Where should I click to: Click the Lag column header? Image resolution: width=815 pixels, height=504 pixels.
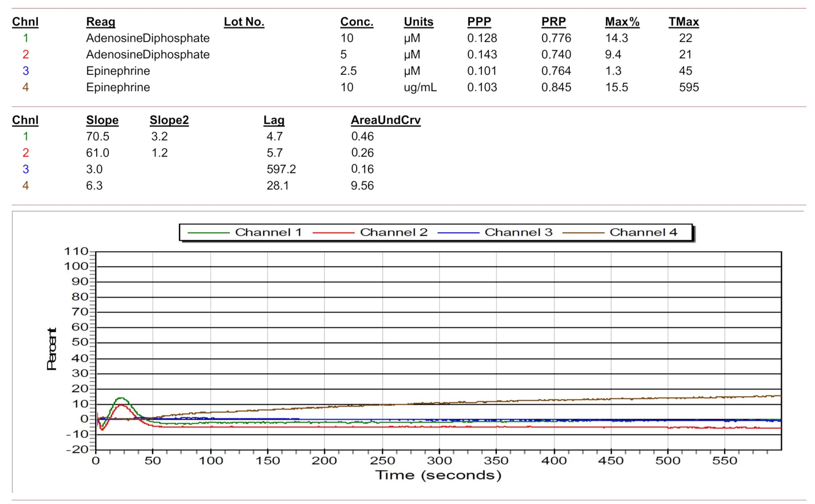(274, 120)
